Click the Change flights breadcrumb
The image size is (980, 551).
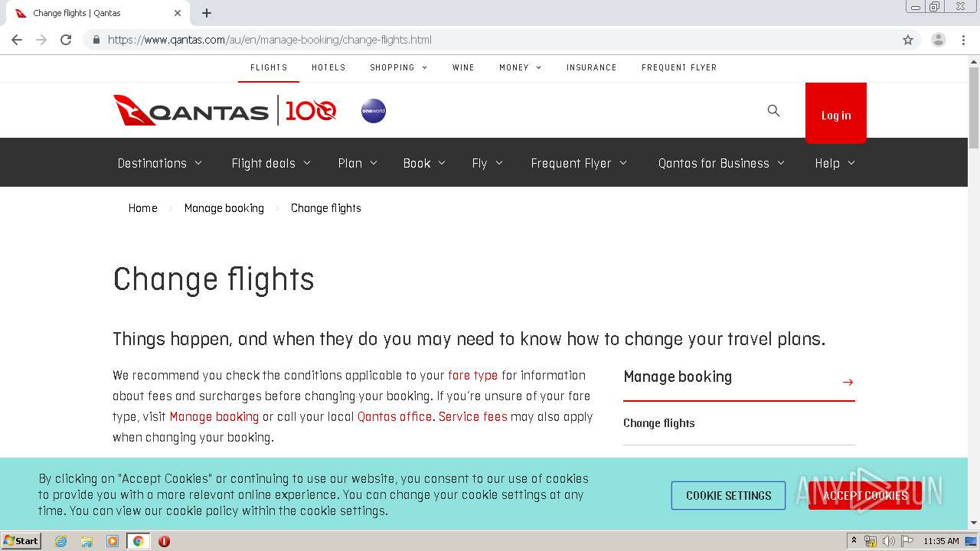pyautogui.click(x=325, y=208)
